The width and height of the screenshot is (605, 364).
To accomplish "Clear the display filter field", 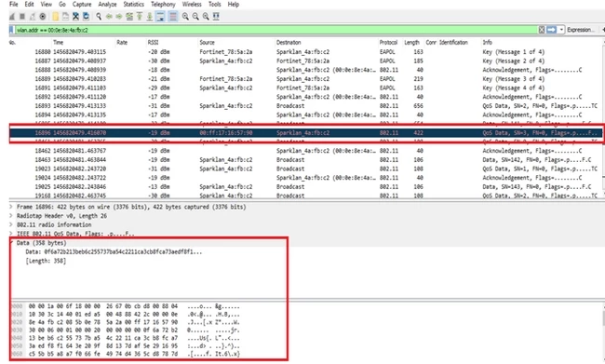I will (x=542, y=30).
